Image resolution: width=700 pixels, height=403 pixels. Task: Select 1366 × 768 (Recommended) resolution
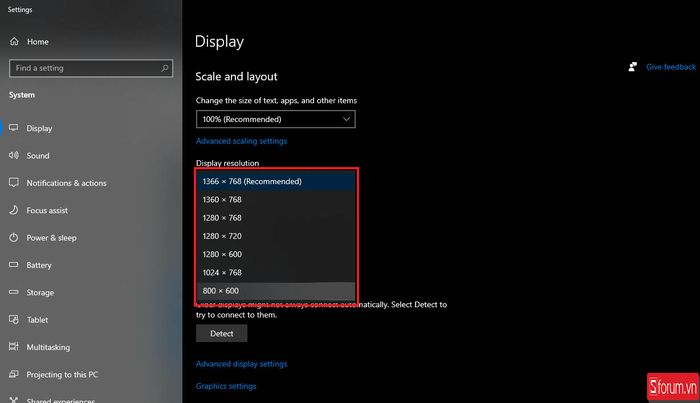(x=276, y=181)
